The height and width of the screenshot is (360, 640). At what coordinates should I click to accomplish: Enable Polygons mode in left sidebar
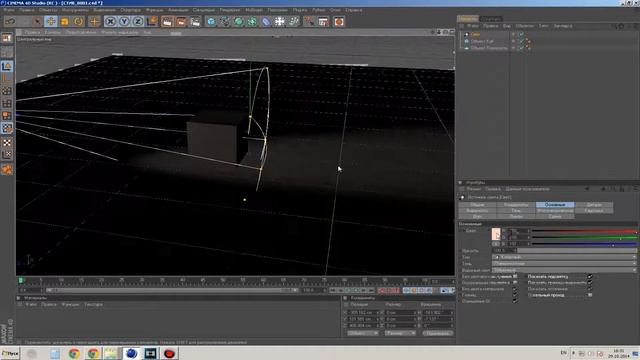[7, 116]
